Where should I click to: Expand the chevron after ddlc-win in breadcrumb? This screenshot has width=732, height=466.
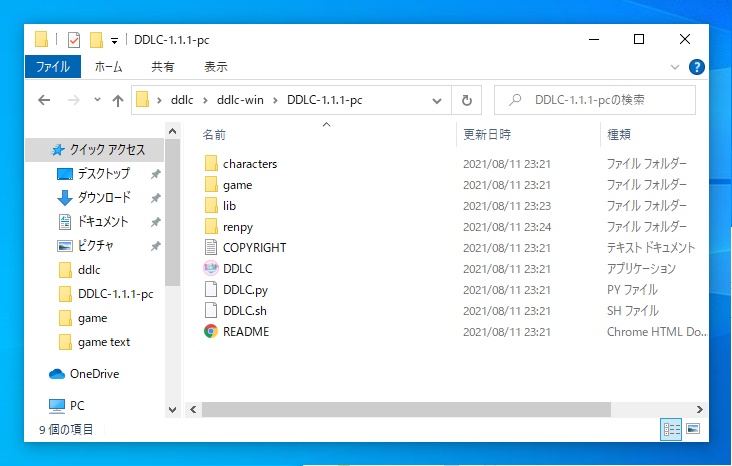click(275, 100)
